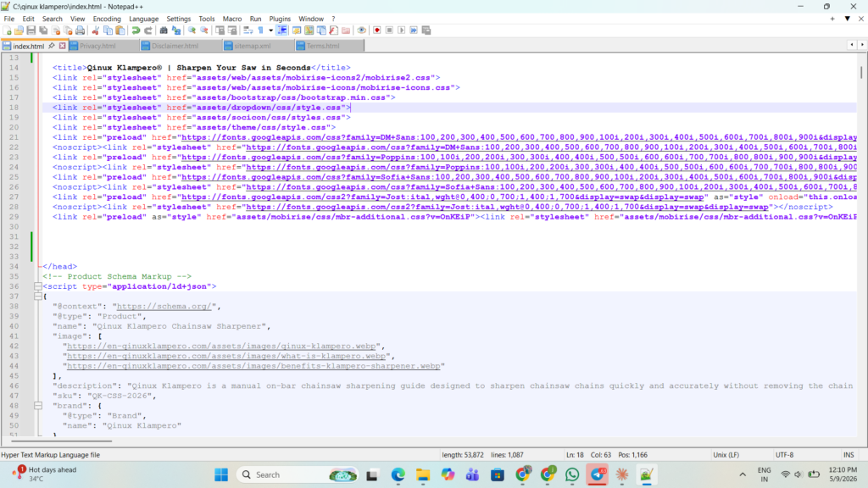Open UTF-8 encoding selector in status bar
Image resolution: width=868 pixels, height=488 pixels.
point(784,455)
